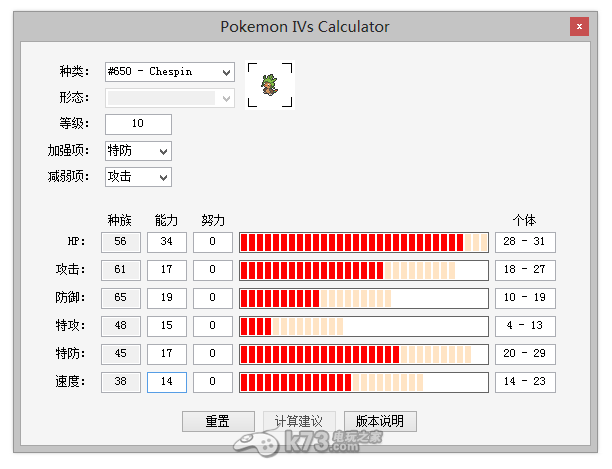This screenshot has width=612, height=469.
Task: Click the 特防 个体 result 20 - 29
Action: coord(525,354)
